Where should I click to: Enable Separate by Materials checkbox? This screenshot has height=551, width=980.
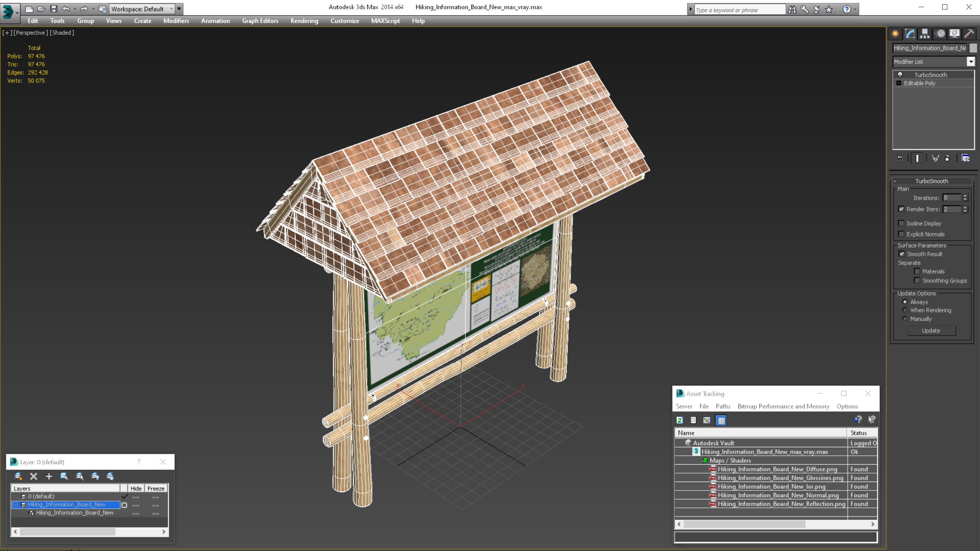[917, 271]
